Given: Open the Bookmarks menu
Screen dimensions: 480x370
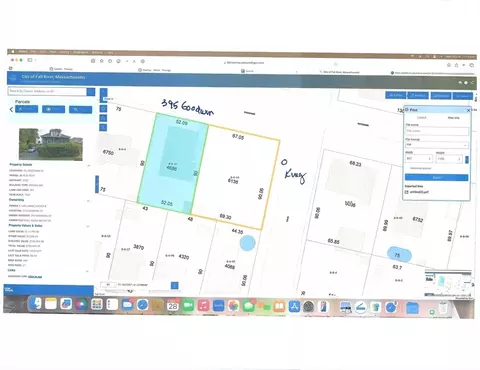Looking at the screenshot, I should (80, 52).
